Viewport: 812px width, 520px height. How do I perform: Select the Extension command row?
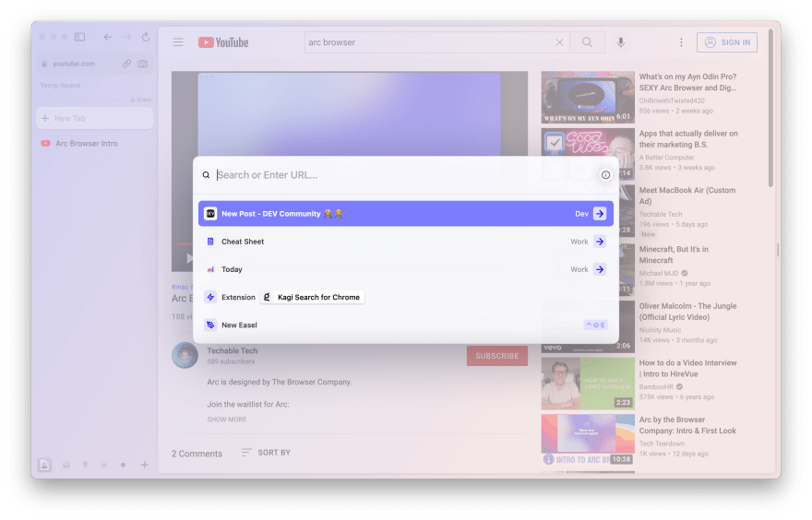tap(405, 297)
